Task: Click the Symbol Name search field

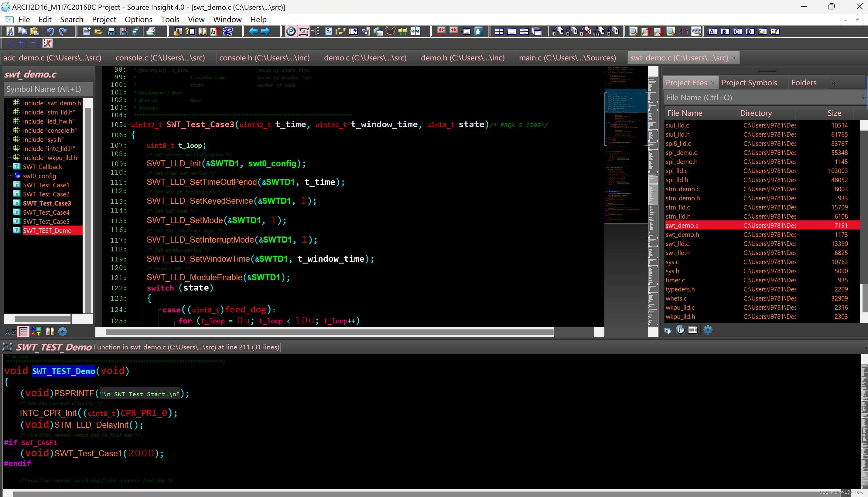Action: [48, 89]
